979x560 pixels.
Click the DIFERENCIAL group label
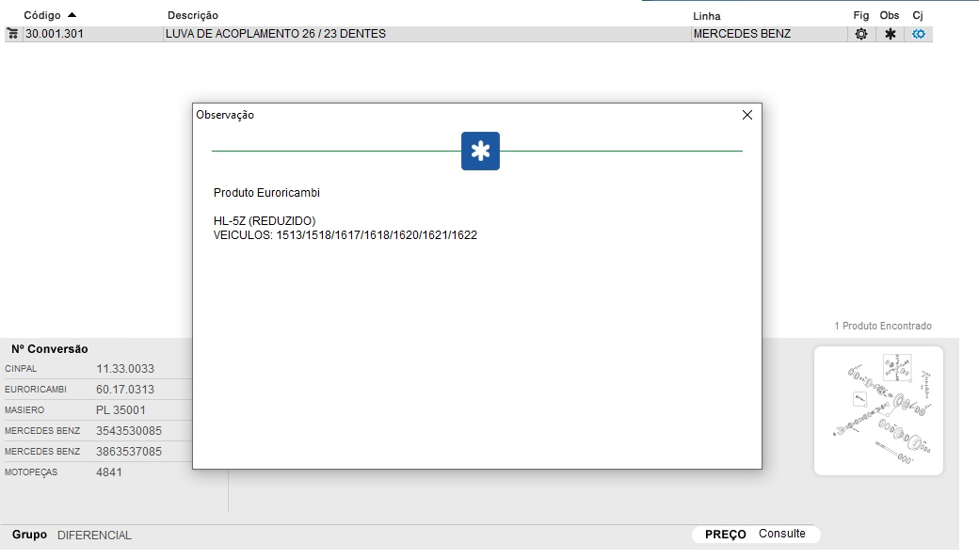pos(94,536)
